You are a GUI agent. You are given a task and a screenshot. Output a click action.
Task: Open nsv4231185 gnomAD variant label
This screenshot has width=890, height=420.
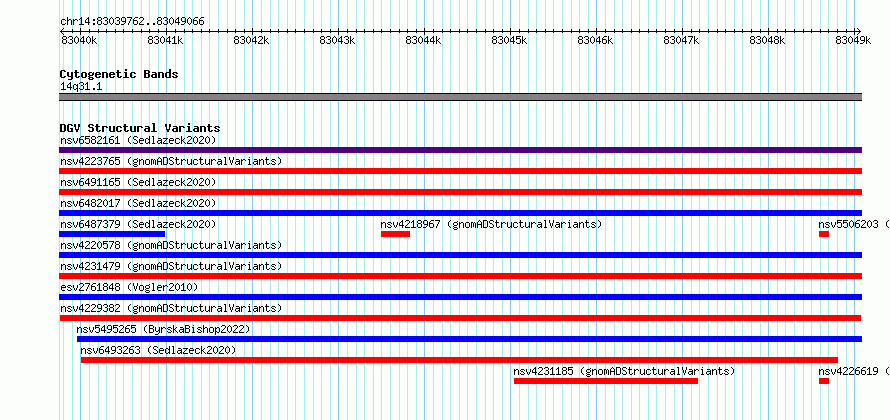pyautogui.click(x=624, y=371)
